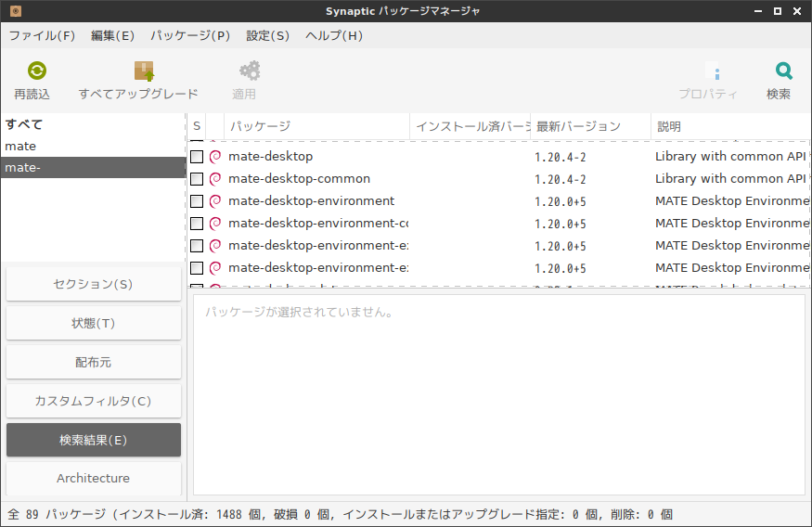Screen dimensions: 812x527
Task: Toggle checkbox of mate-desktop-environment-c row
Action: [197, 223]
